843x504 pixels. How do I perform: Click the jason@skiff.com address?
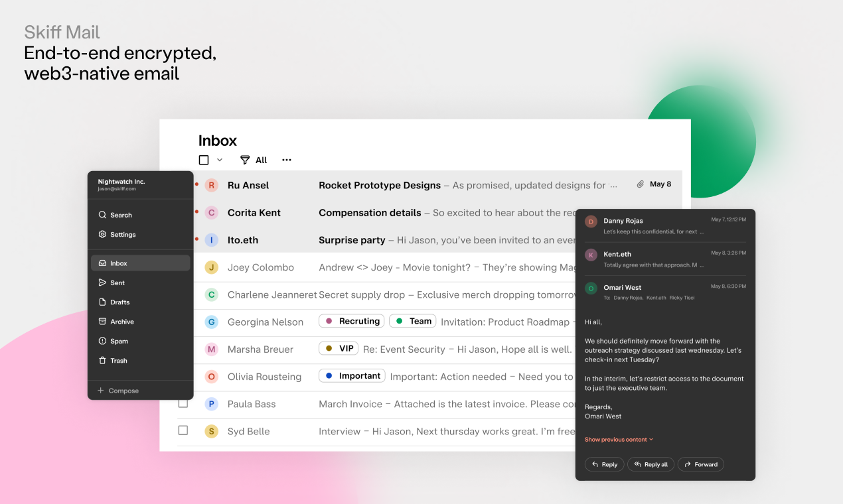[x=117, y=189]
